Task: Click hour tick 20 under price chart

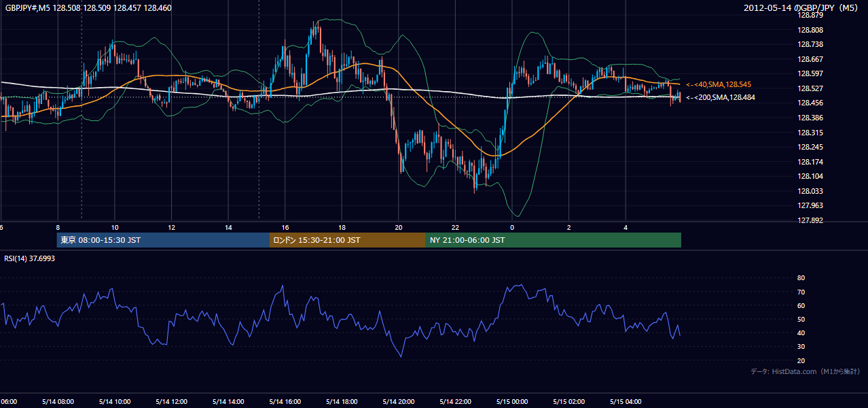Action: tap(399, 228)
